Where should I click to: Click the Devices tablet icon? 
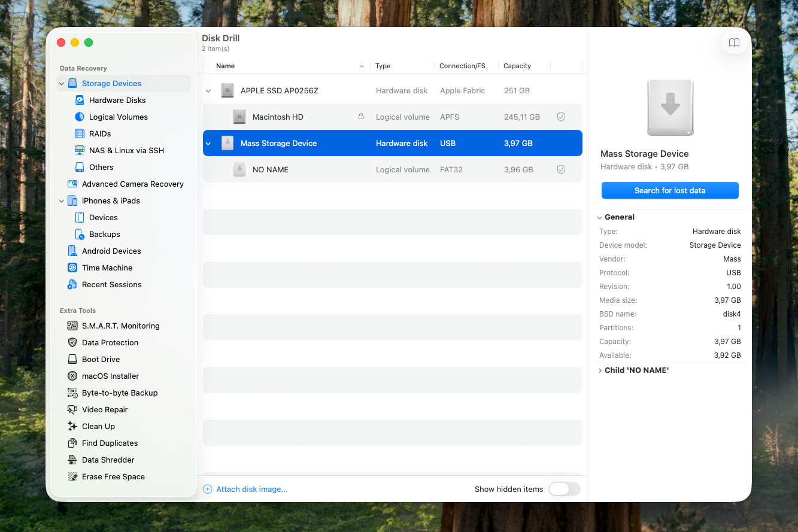coord(80,217)
